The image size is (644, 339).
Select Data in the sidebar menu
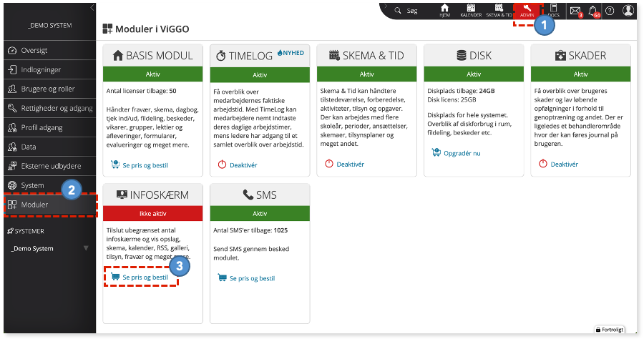click(x=49, y=147)
